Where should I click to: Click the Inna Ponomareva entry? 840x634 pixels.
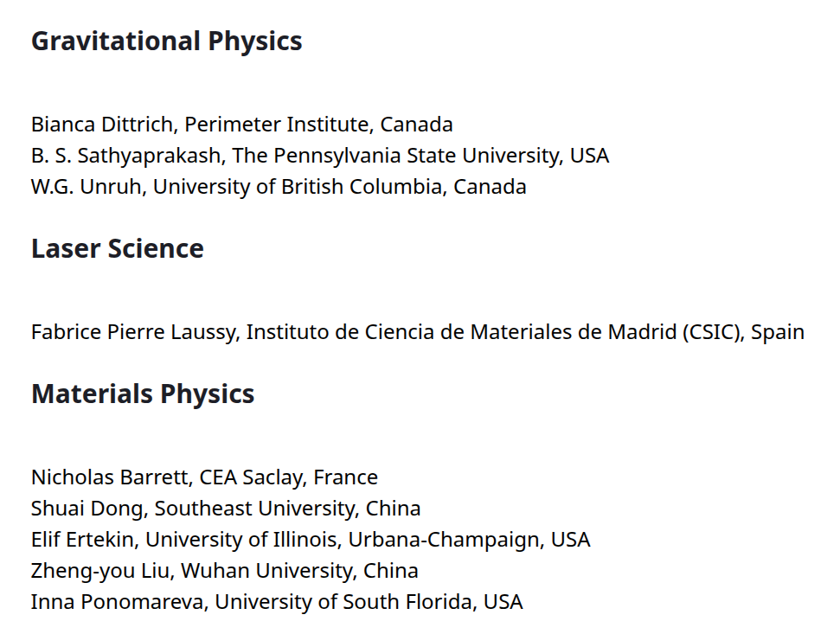(x=277, y=602)
